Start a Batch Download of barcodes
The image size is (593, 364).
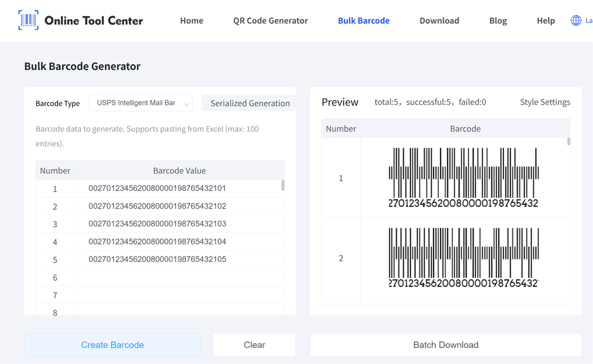446,344
